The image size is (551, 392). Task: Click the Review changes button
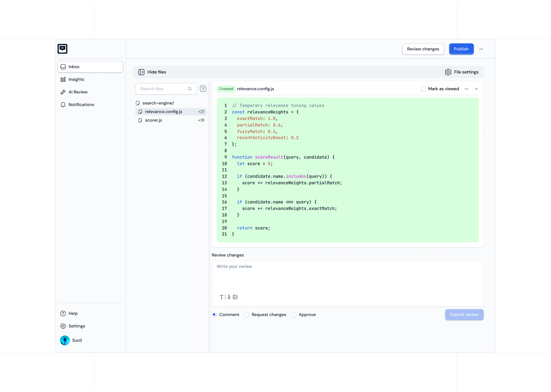coord(423,49)
